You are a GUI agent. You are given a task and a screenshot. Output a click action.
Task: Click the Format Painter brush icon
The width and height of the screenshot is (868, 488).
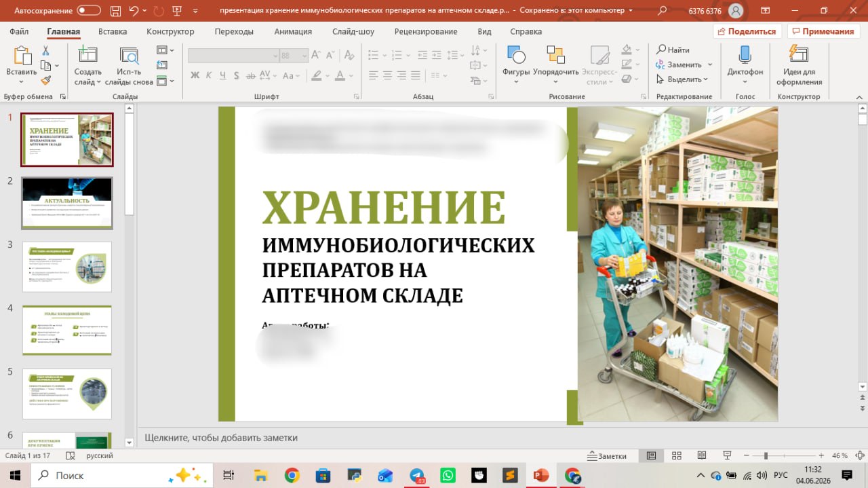tap(46, 80)
